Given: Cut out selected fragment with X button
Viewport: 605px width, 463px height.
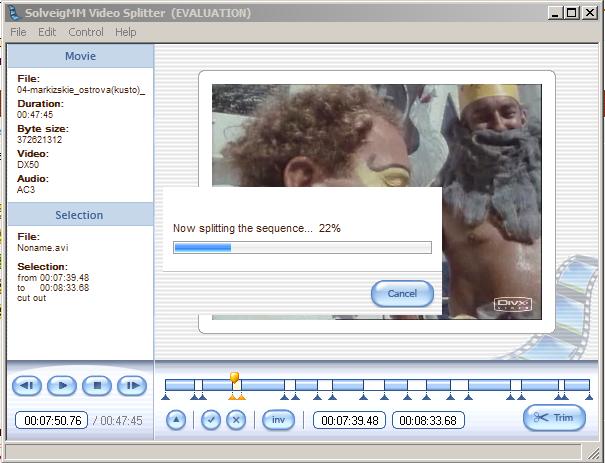Looking at the screenshot, I should [236, 420].
